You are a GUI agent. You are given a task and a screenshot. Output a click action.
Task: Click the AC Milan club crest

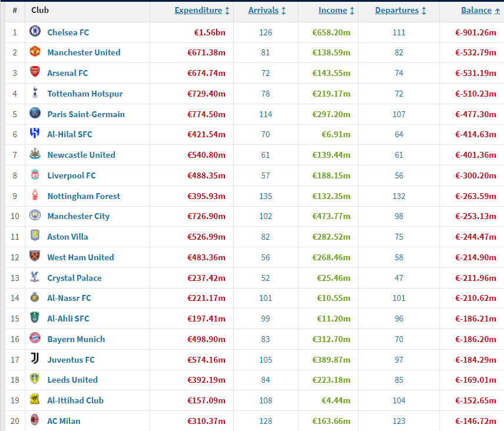[35, 420]
